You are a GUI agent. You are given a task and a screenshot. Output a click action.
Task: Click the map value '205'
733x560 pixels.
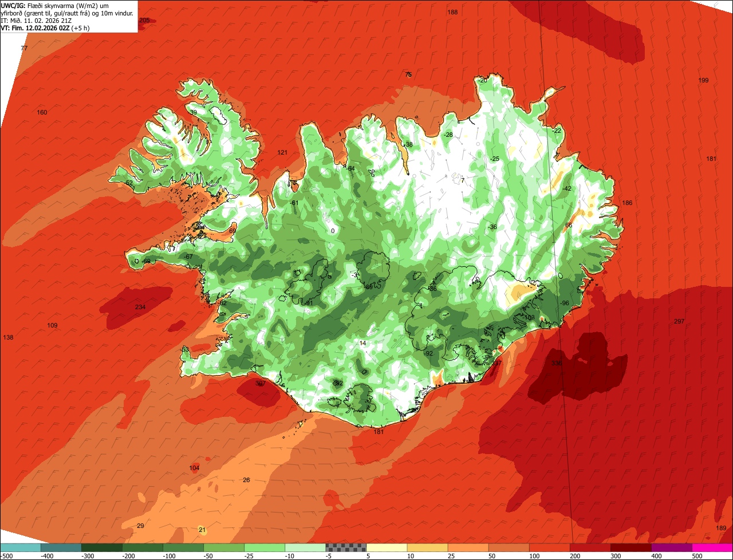[144, 20]
